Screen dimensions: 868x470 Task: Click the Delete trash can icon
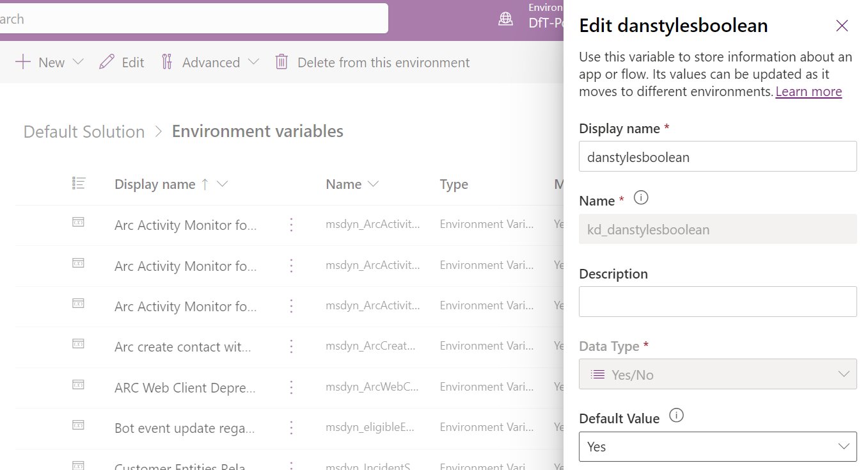[x=281, y=61]
